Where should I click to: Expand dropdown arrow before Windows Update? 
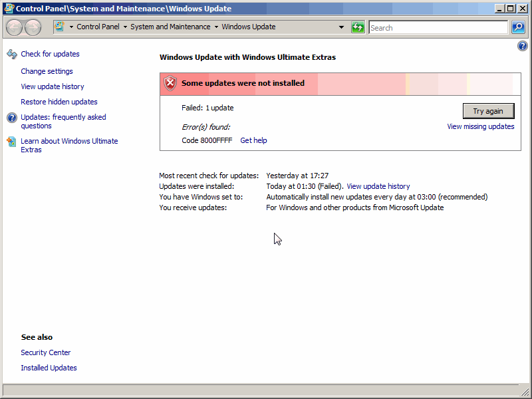216,27
